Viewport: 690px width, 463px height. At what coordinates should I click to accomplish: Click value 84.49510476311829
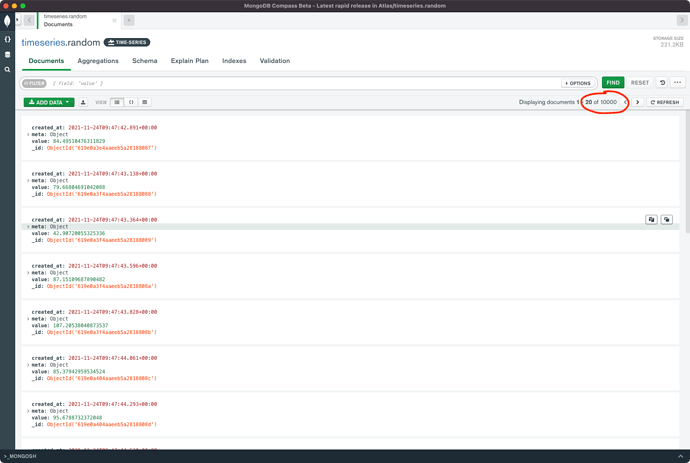click(x=79, y=141)
